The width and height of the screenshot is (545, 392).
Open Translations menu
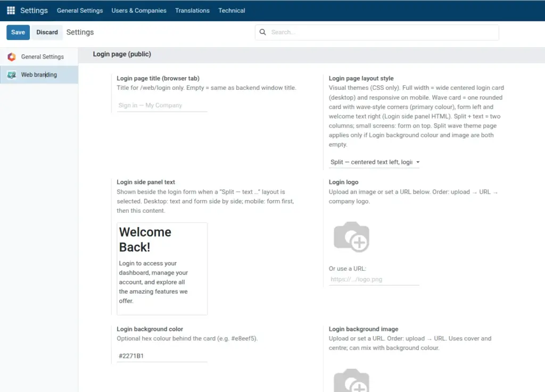(192, 11)
